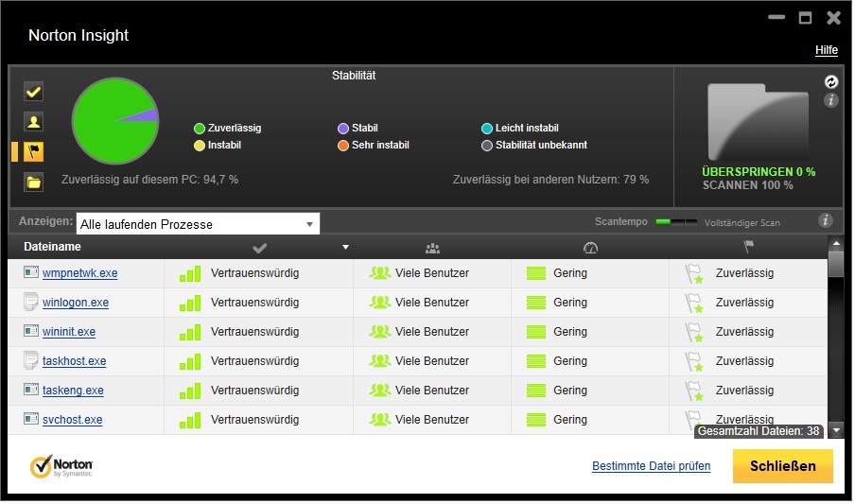Click trust bars icon in taskeng.exe row
This screenshot has width=855, height=504.
(x=190, y=391)
